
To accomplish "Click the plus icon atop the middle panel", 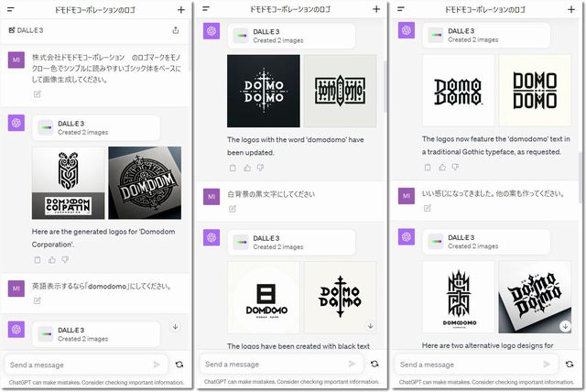I will (376, 9).
